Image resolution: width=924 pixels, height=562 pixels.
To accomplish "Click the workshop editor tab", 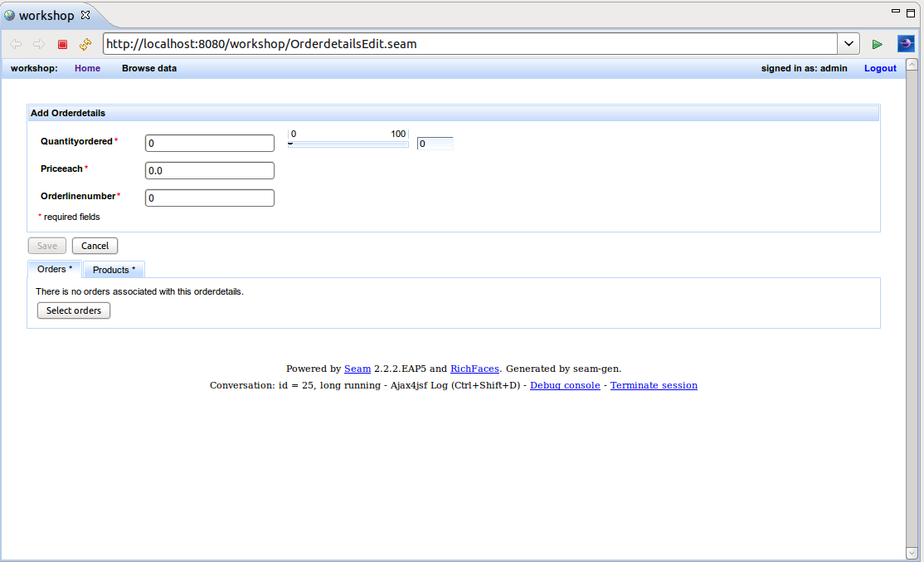I will (46, 14).
